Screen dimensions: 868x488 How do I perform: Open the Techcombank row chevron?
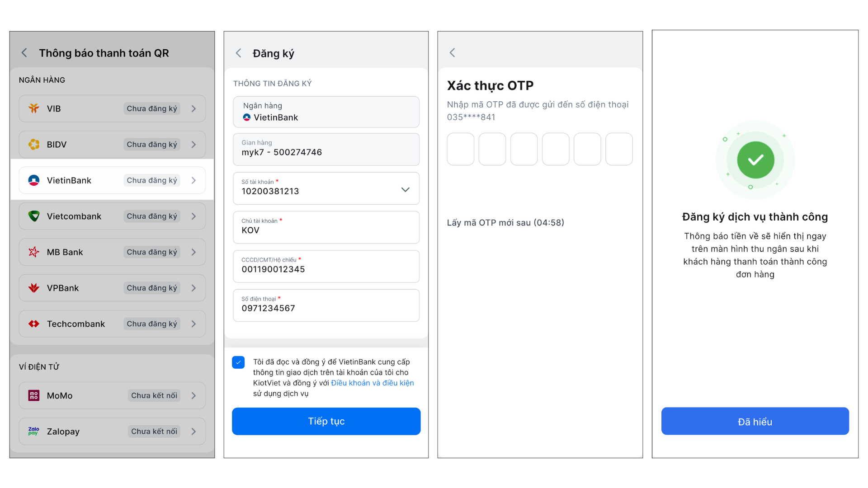click(x=193, y=324)
